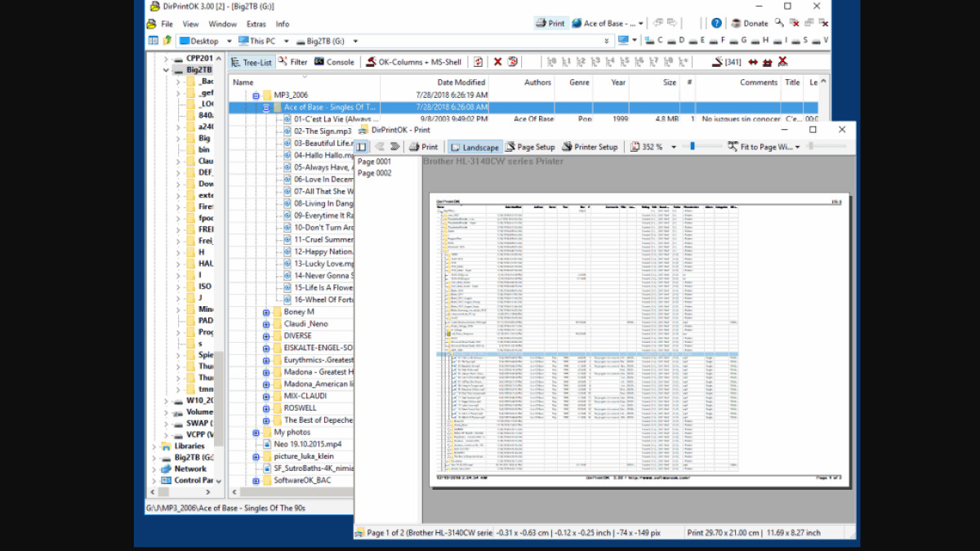Click the red X delete icon in the toolbar
The height and width of the screenshot is (551, 980).
(497, 62)
